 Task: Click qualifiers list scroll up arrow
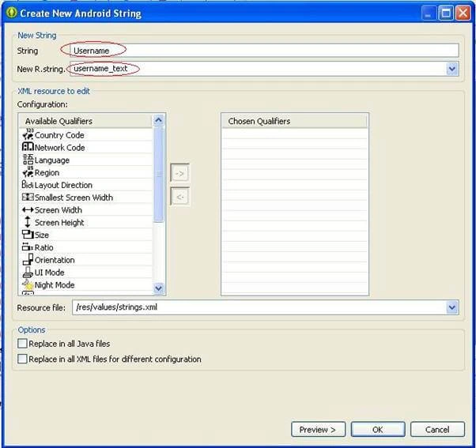pyautogui.click(x=158, y=120)
